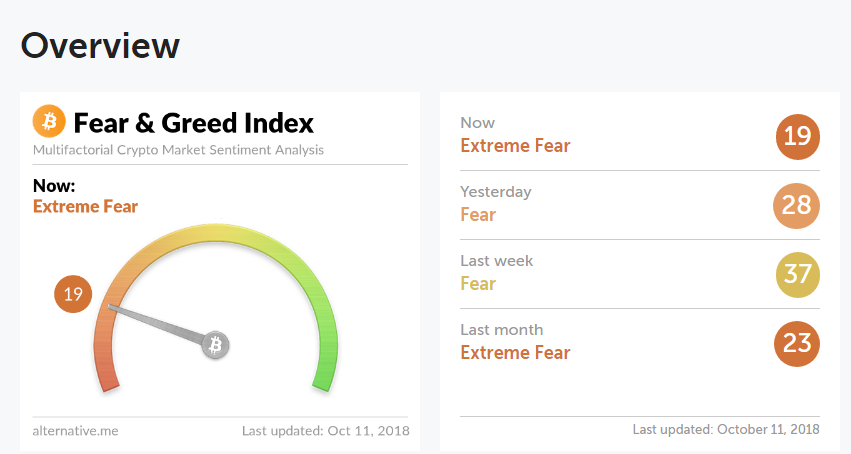The image size is (851, 454).
Task: Click the Last week value 37 circle
Action: (797, 274)
